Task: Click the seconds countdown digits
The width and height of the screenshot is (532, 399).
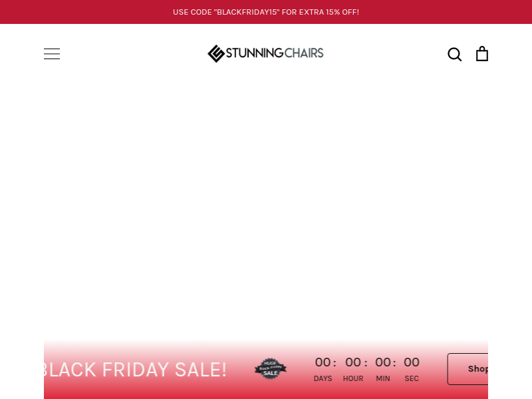Action: [412, 362]
